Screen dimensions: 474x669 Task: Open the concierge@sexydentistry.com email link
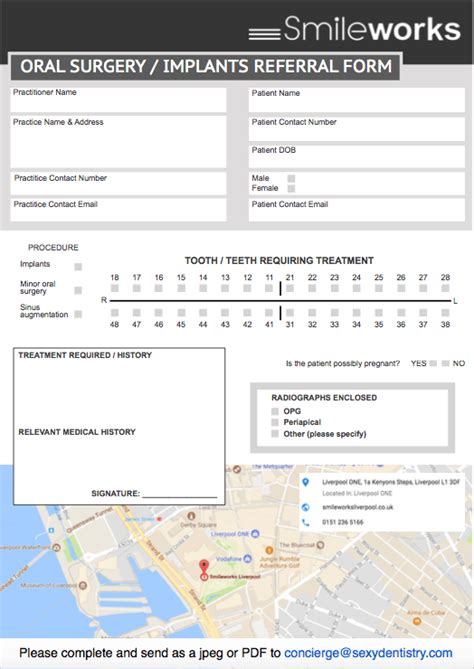368,653
